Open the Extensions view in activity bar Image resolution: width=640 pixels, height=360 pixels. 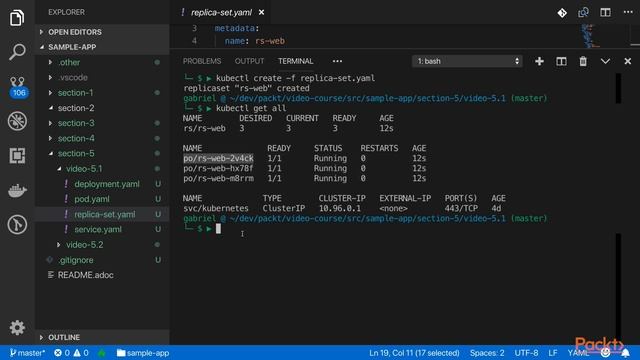click(17, 156)
